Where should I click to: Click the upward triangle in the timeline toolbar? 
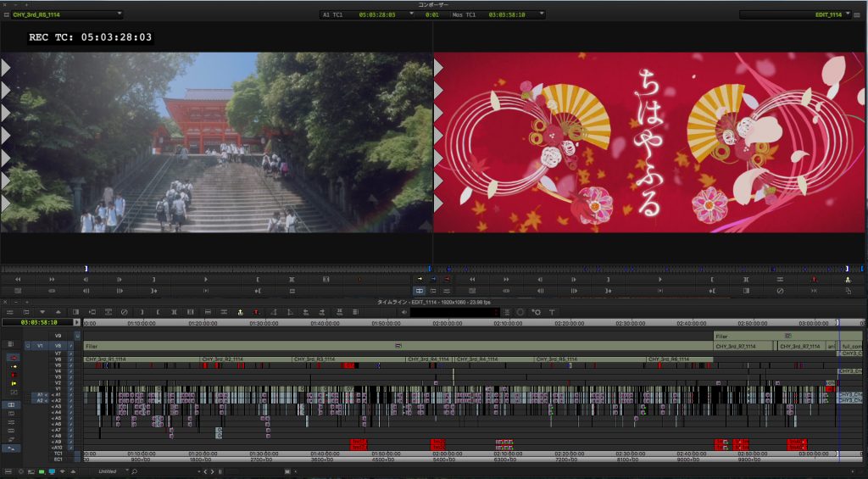point(58,312)
